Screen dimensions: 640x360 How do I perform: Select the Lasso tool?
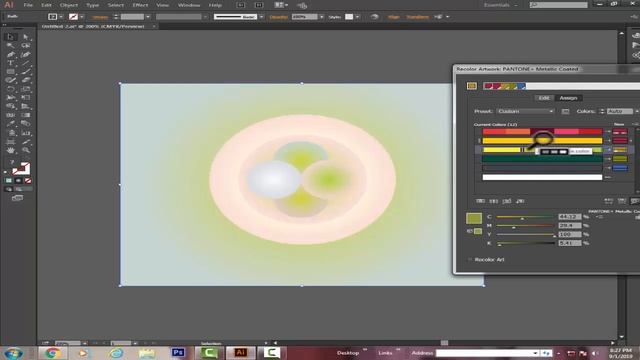(26, 46)
